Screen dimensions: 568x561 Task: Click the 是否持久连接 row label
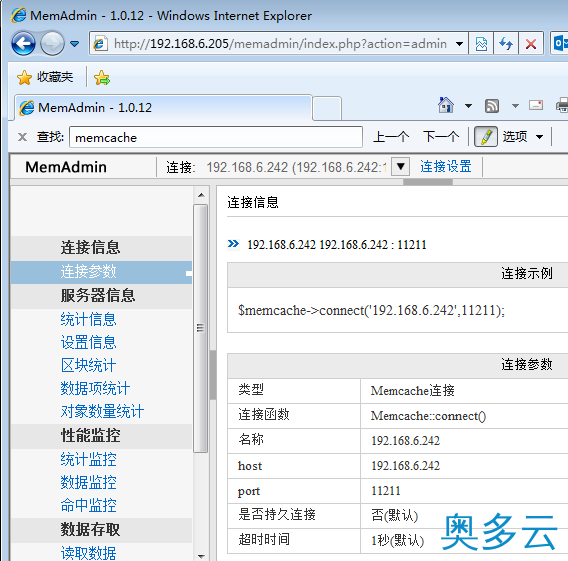[x=277, y=515]
